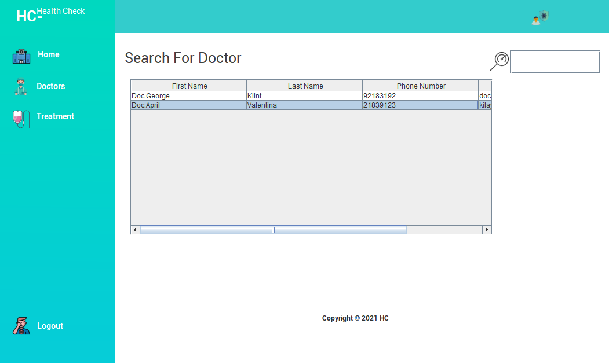
Task: Select phone number 21839123 cell
Action: coord(421,105)
